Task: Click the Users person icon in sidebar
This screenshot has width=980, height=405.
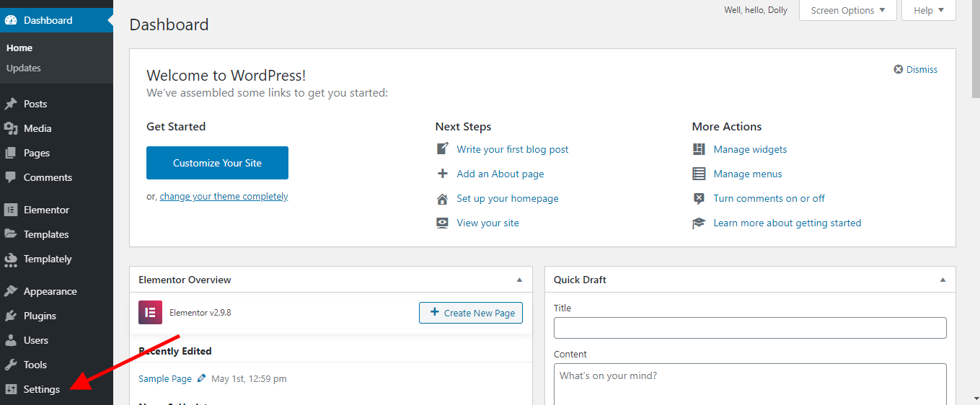Action: pyautogui.click(x=11, y=340)
